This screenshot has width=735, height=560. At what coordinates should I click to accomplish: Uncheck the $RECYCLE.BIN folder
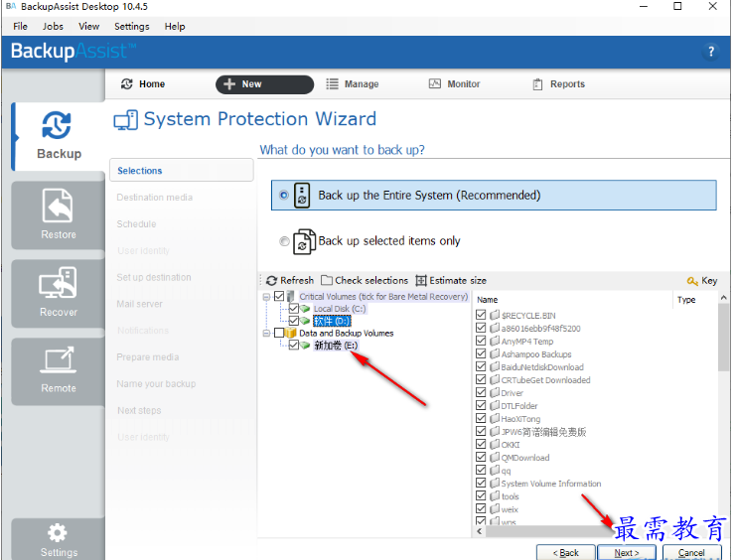481,315
